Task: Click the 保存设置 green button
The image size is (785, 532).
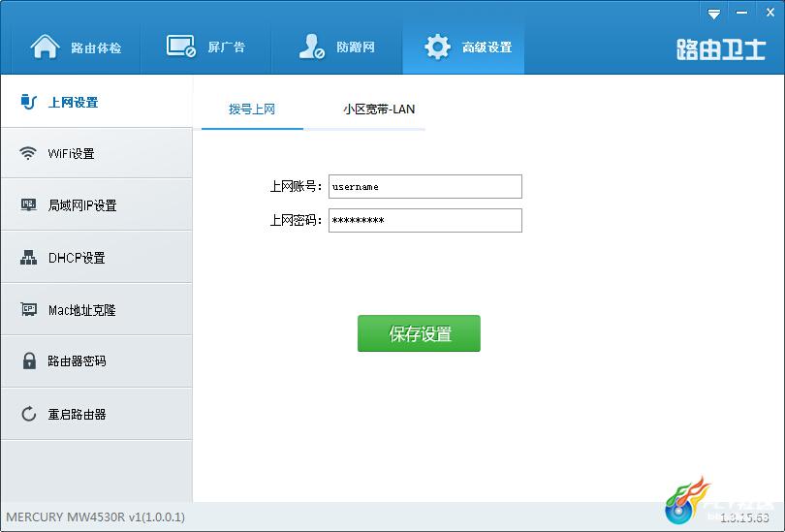Action: coord(419,333)
